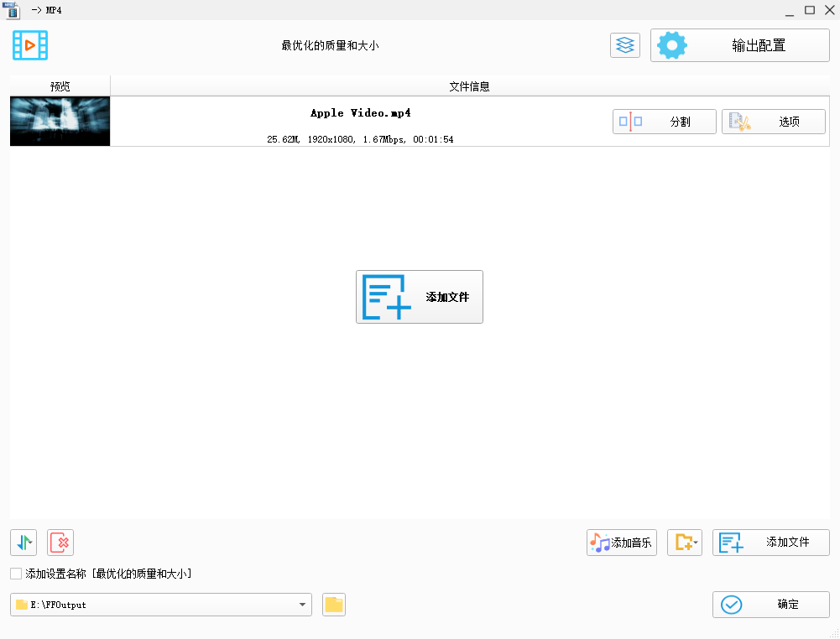Open the 分割 split tool
Screen dimensions: 840x639
(664, 122)
